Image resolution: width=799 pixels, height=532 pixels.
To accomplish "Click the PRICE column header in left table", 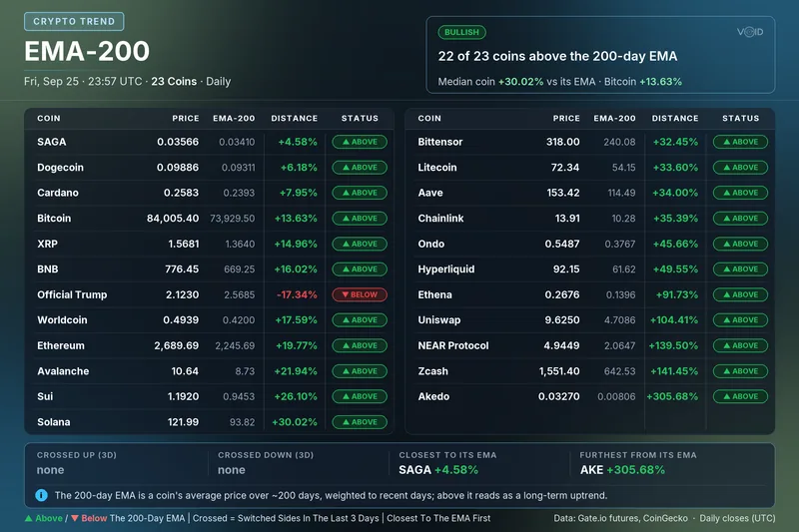I will pos(186,118).
